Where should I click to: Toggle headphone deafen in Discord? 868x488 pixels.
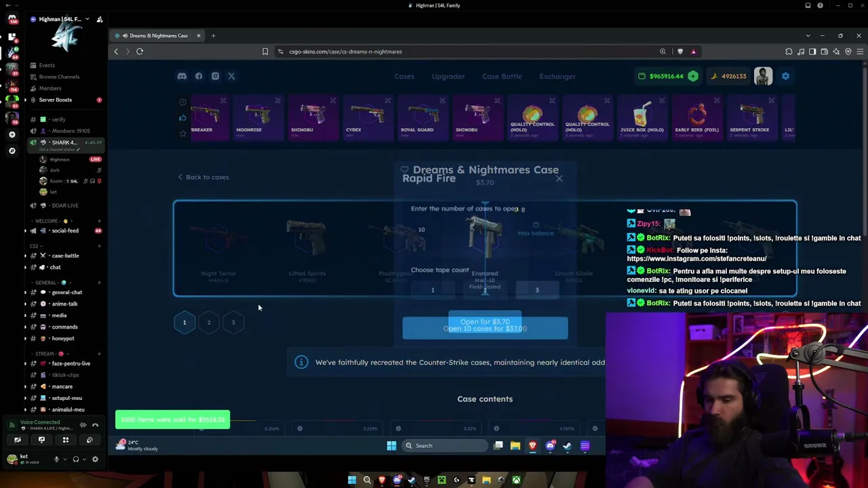[x=75, y=459]
